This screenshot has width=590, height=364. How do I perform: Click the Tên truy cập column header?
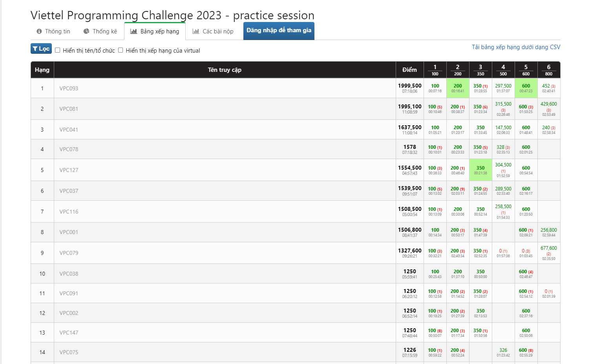(x=225, y=70)
